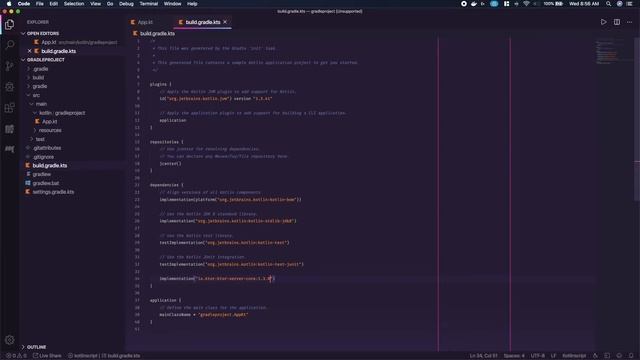This screenshot has height=360, width=640.
Task: Open the Debug menu
Action: 126,4
